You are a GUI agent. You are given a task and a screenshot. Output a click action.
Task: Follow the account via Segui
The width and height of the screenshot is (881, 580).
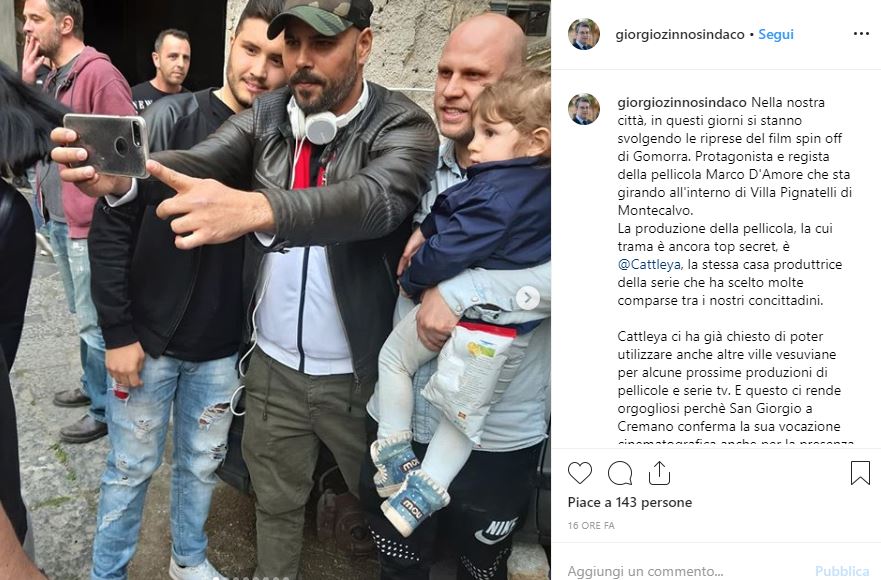pyautogui.click(x=776, y=34)
